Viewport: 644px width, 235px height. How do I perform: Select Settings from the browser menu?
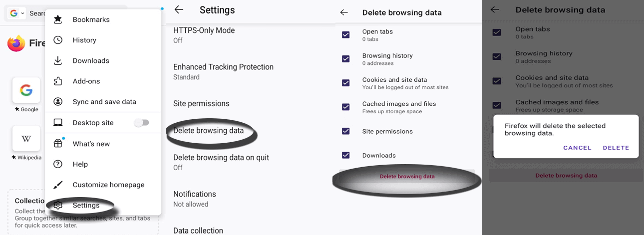86,205
